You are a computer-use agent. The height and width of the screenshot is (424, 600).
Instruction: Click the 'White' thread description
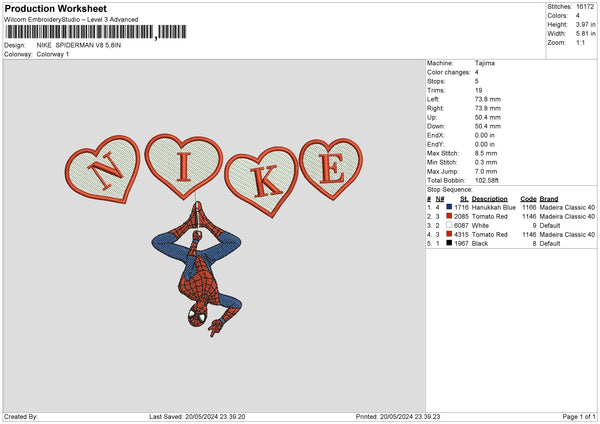pos(480,225)
